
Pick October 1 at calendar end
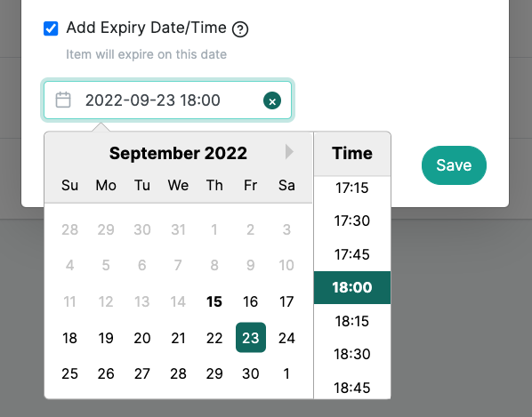tap(286, 373)
